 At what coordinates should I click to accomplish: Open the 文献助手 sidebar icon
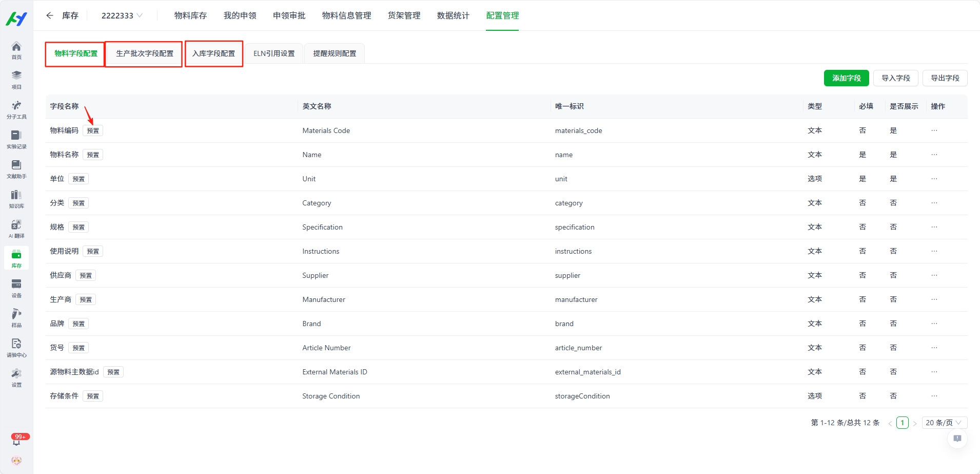point(16,169)
